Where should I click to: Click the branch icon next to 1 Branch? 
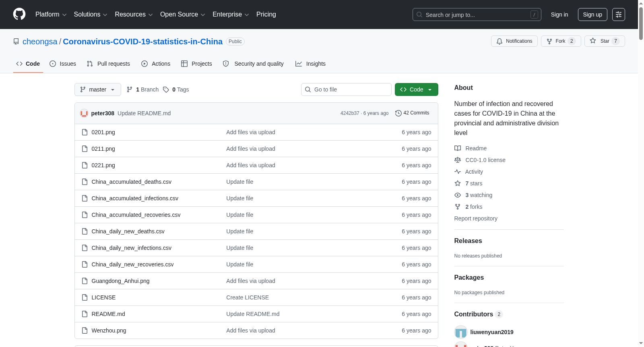point(130,89)
